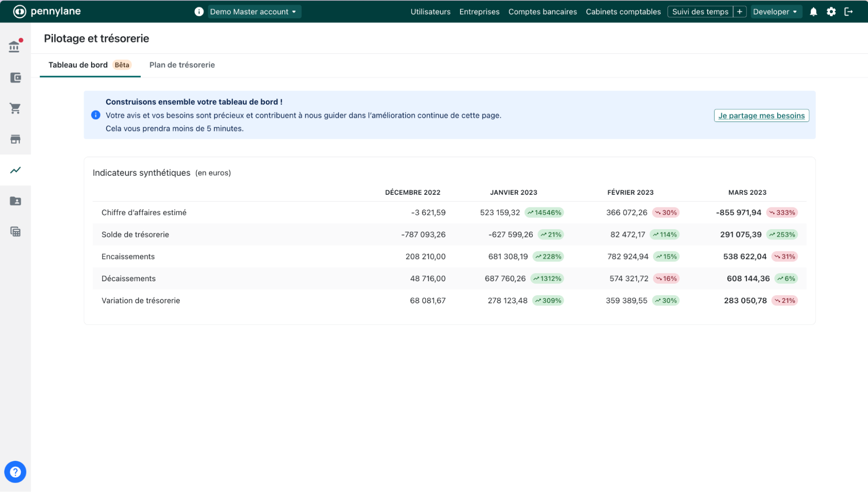Open the Entreprises menu
This screenshot has width=868, height=499.
pos(479,12)
